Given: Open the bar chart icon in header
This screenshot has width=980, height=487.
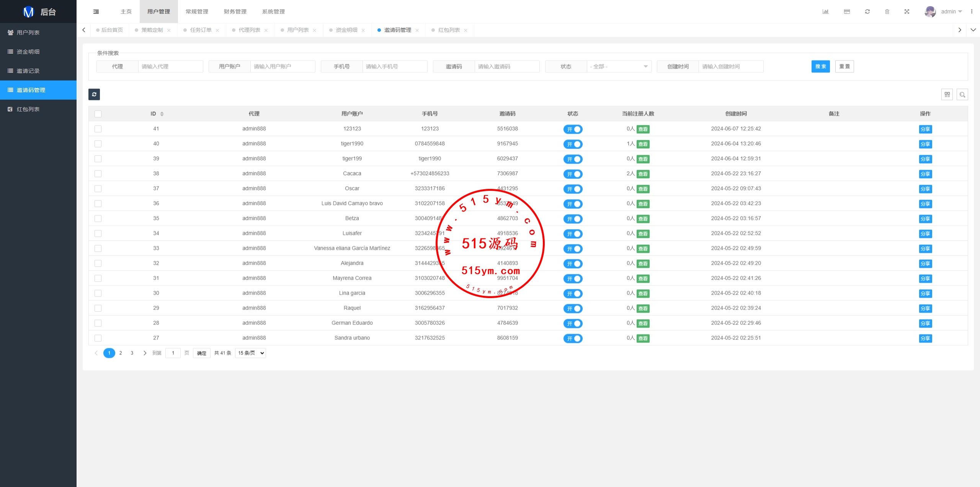Looking at the screenshot, I should tap(825, 11).
